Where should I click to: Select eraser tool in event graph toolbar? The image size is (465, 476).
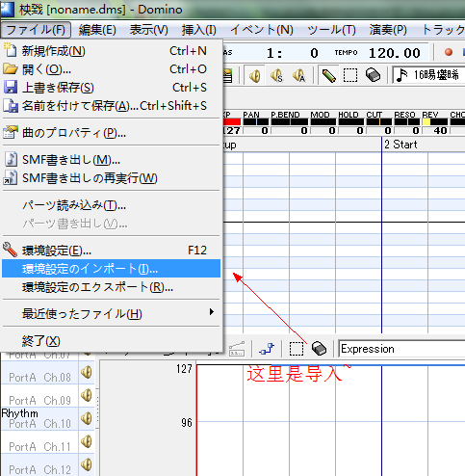pyautogui.click(x=319, y=349)
